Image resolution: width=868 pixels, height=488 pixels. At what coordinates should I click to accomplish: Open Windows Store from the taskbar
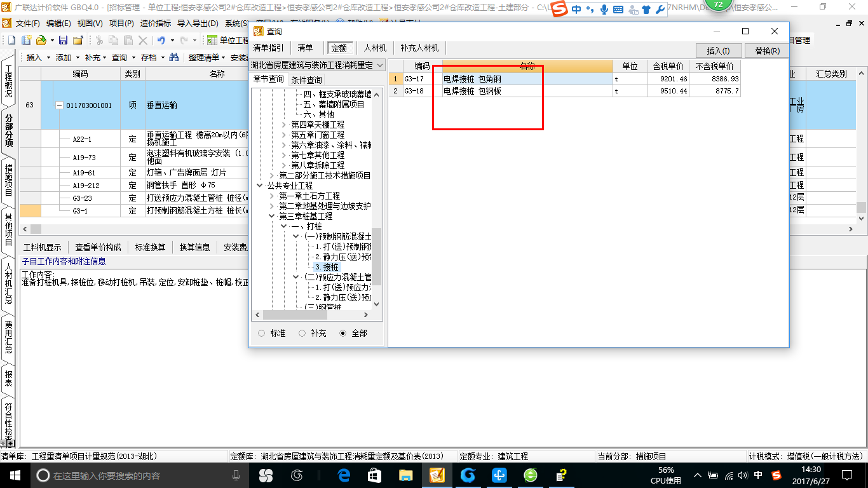pyautogui.click(x=375, y=475)
